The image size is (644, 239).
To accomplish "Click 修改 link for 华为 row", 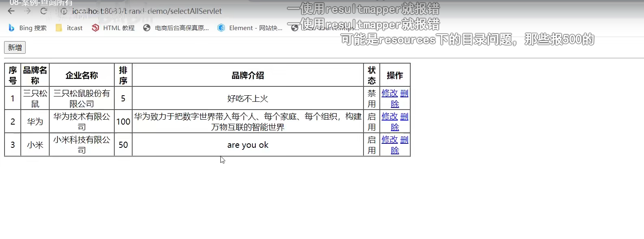I will pyautogui.click(x=389, y=116).
